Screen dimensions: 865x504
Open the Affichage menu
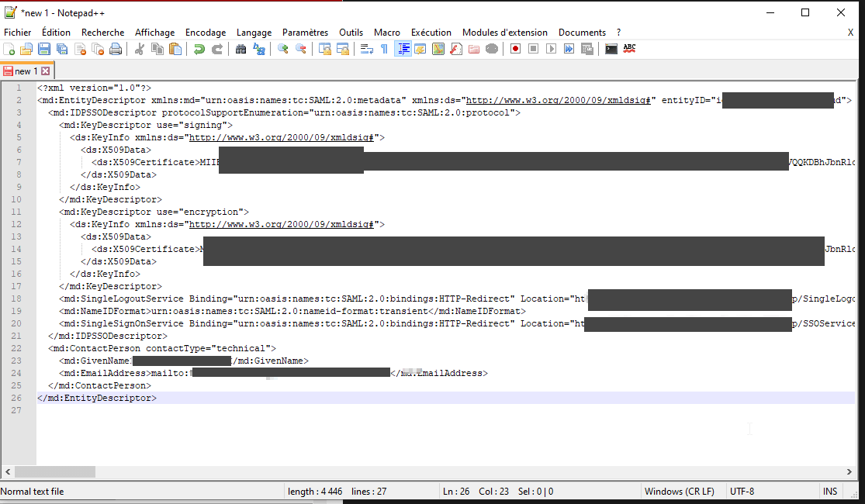click(154, 33)
